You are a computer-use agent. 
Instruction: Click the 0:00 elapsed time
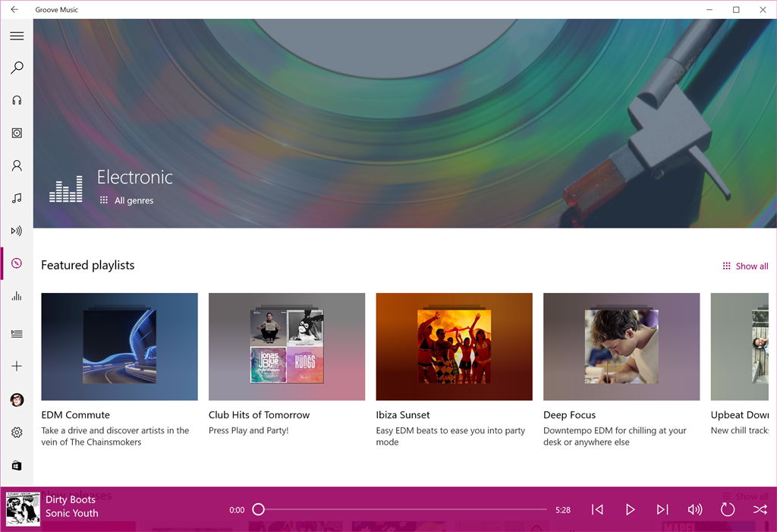pyautogui.click(x=237, y=510)
